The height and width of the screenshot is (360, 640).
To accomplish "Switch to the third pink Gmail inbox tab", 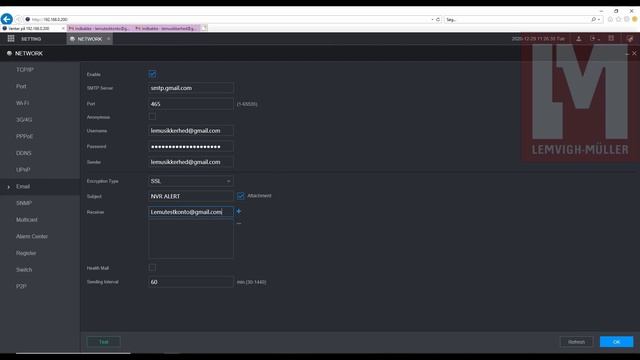I will [166, 29].
